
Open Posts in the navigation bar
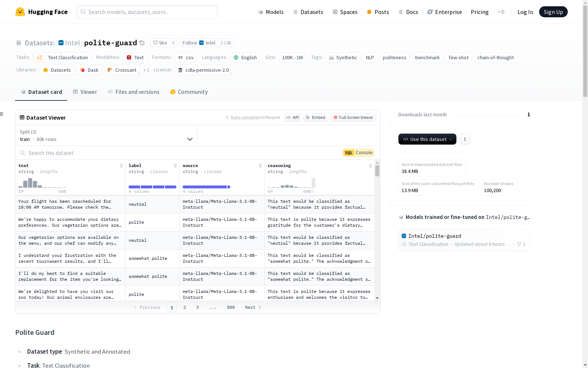click(x=378, y=12)
